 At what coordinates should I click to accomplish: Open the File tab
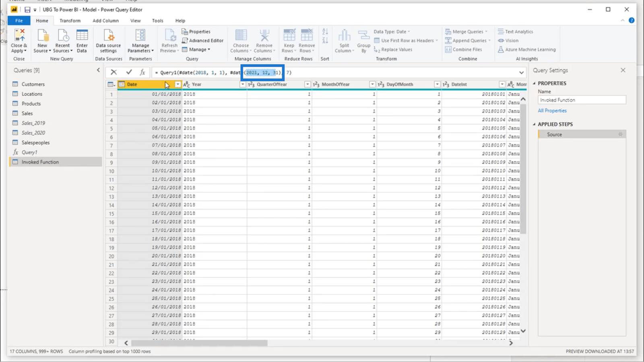click(x=19, y=21)
